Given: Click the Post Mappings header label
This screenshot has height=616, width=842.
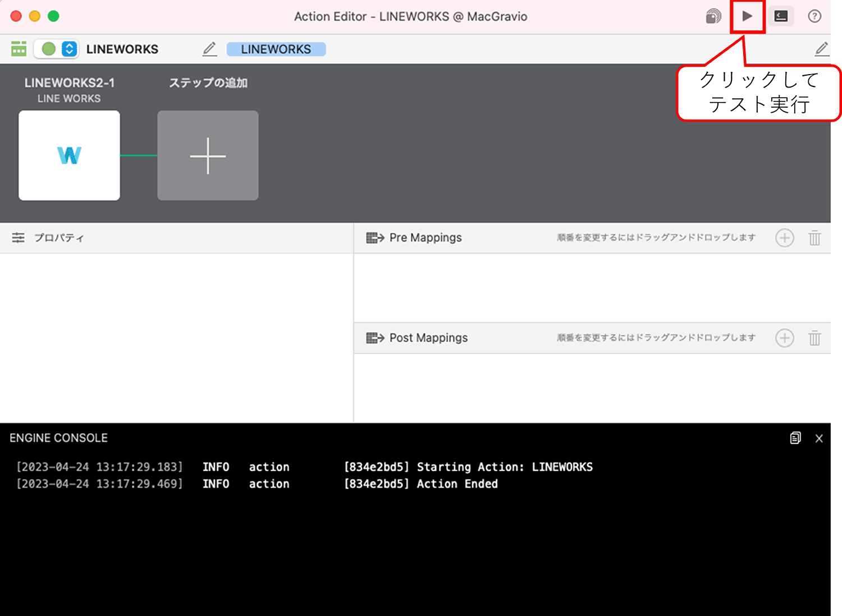Looking at the screenshot, I should pyautogui.click(x=428, y=338).
